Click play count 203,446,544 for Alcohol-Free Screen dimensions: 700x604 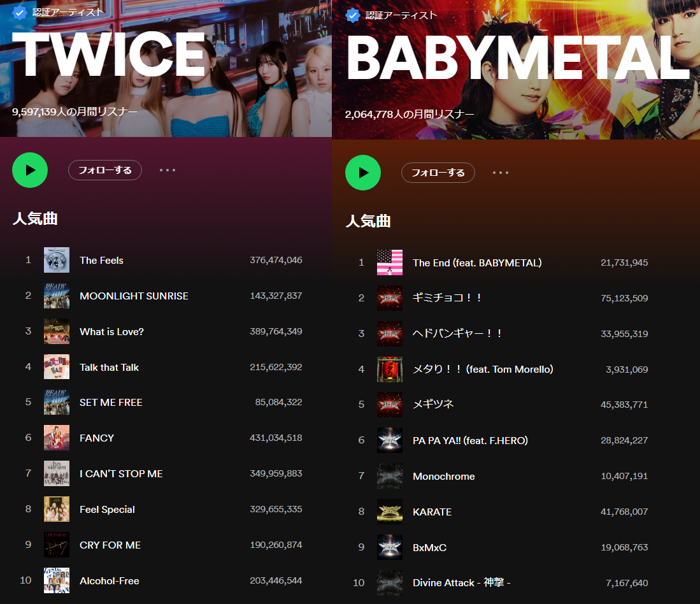pyautogui.click(x=276, y=580)
